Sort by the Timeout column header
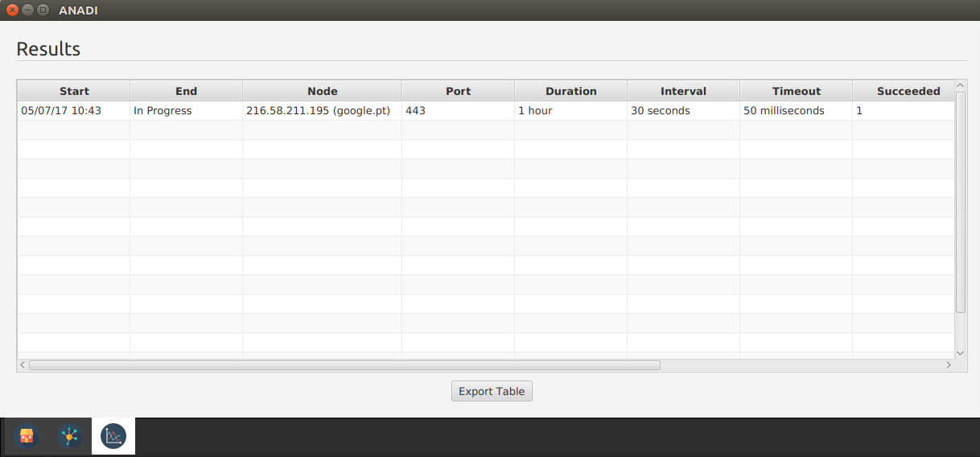 point(797,91)
